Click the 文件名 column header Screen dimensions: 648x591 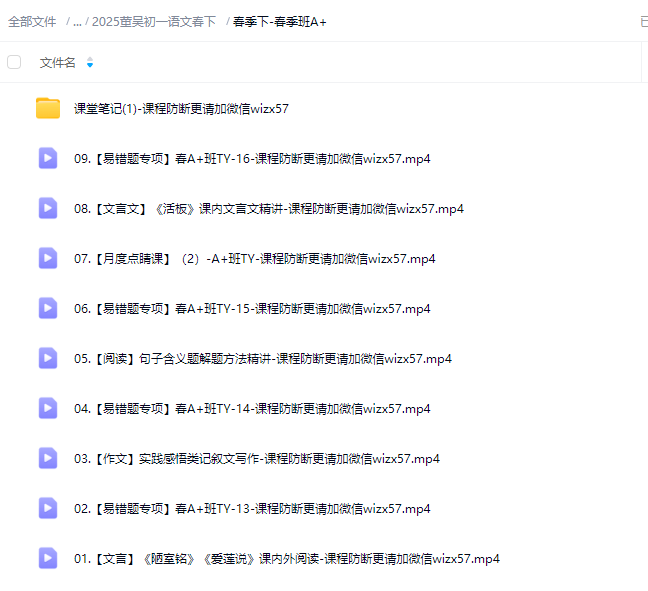(x=57, y=63)
